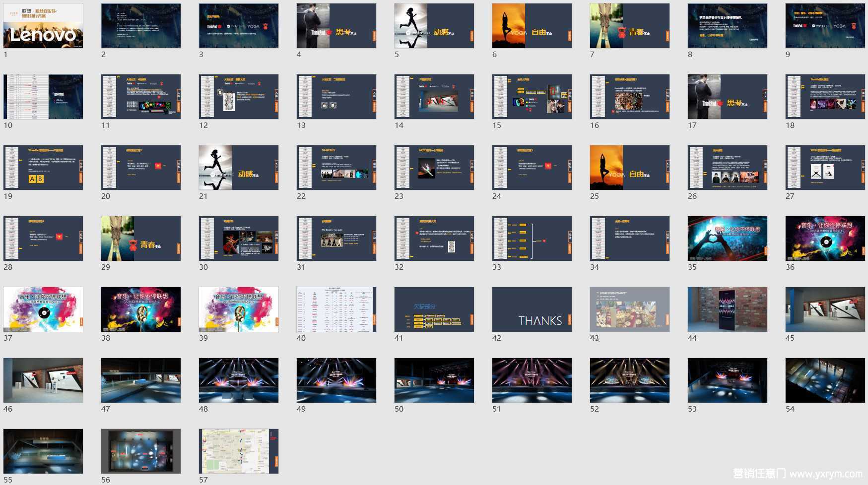Select slide 50 thumbnail
This screenshot has height=485, width=868.
434,380
